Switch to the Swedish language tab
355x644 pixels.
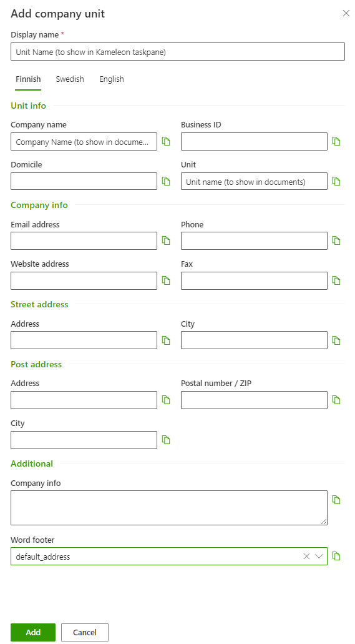tap(70, 79)
